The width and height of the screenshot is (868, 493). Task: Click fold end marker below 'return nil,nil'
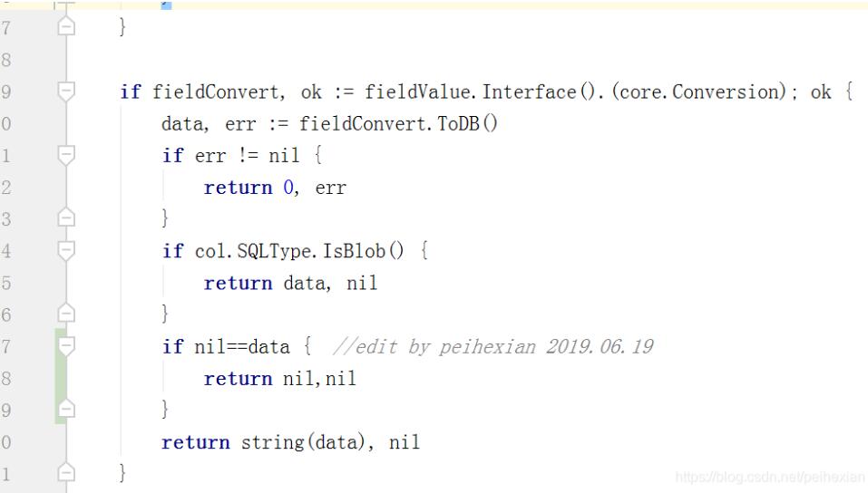tap(65, 410)
